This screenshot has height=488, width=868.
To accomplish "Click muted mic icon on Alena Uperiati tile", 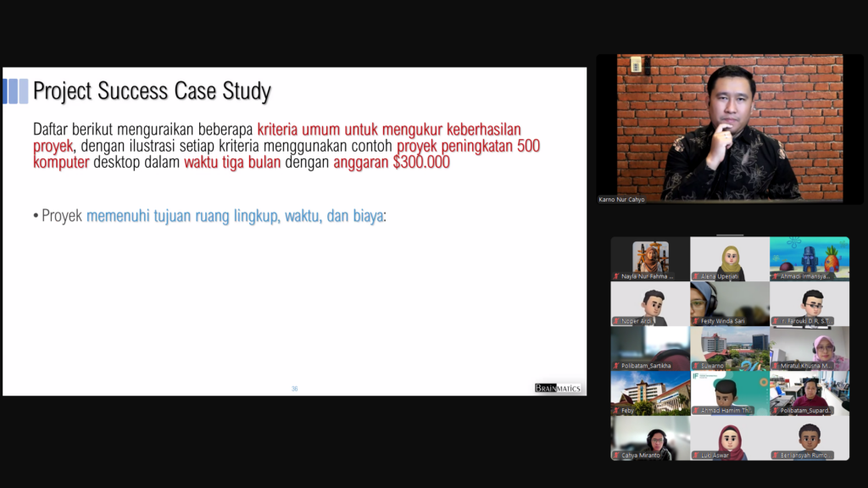I will (x=696, y=276).
